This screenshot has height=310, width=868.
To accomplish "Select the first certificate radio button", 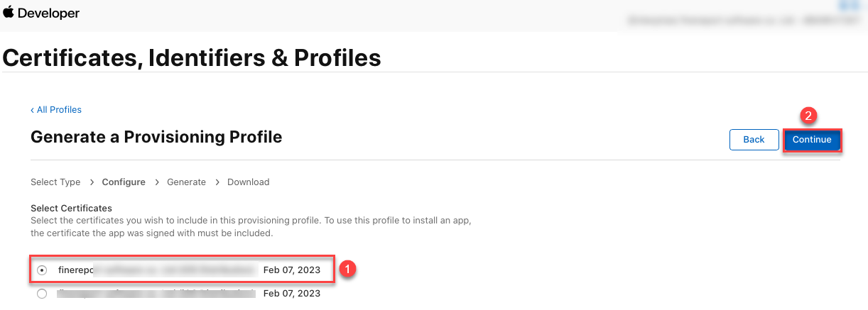I will coord(43,270).
